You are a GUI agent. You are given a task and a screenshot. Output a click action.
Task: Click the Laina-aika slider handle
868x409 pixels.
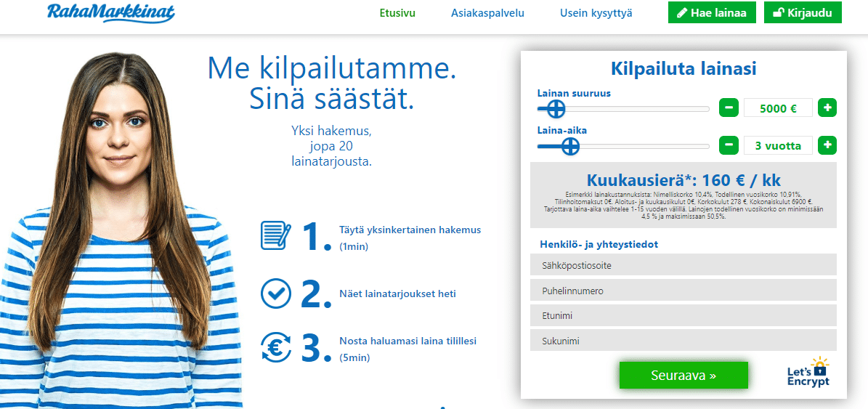[x=570, y=146]
